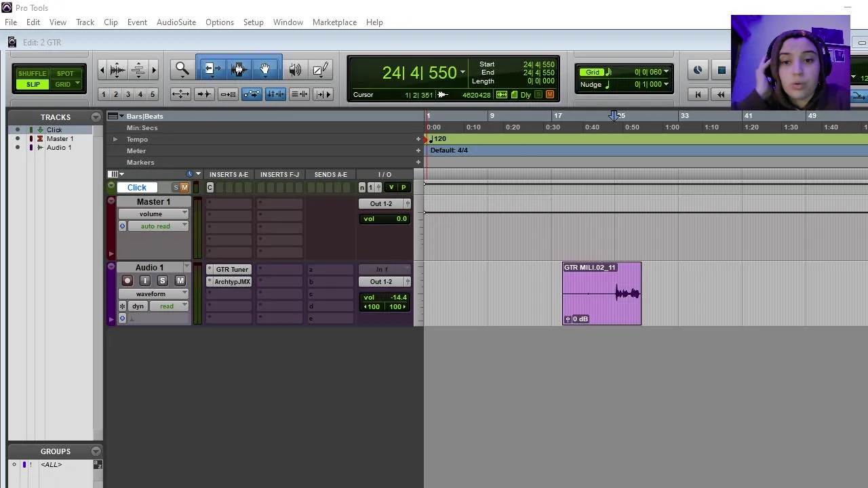868x488 pixels.
Task: Select Audio 1 in the Tracks list
Action: (x=59, y=147)
